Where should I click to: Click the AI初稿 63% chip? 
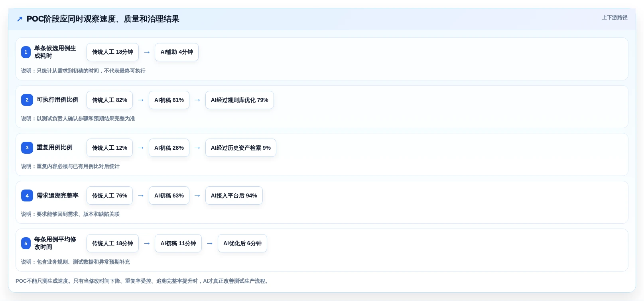(169, 195)
